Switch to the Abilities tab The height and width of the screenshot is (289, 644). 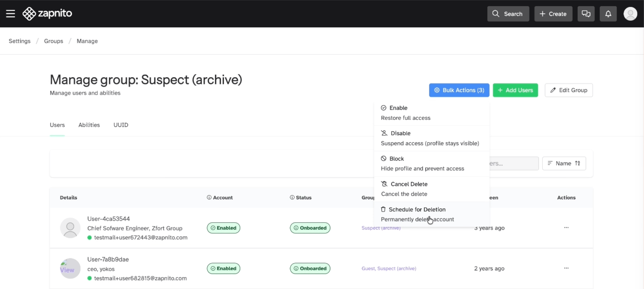[89, 125]
